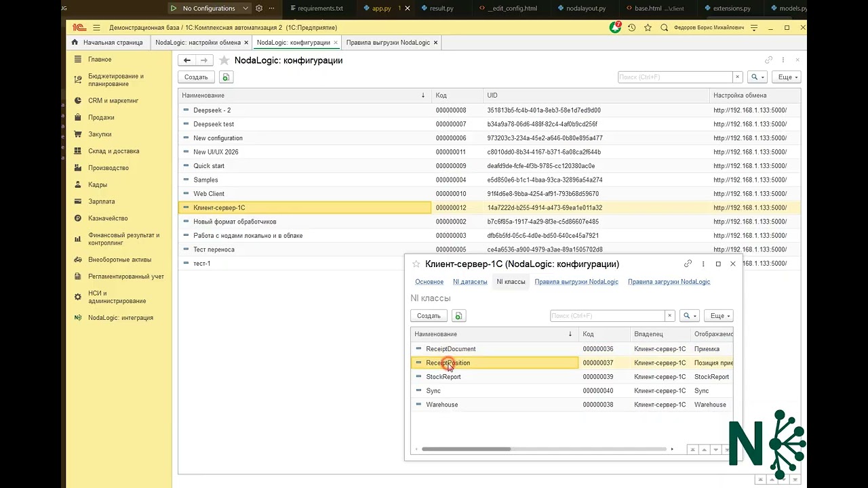
Task: Open the history clock icon in title bar
Action: pos(632,28)
